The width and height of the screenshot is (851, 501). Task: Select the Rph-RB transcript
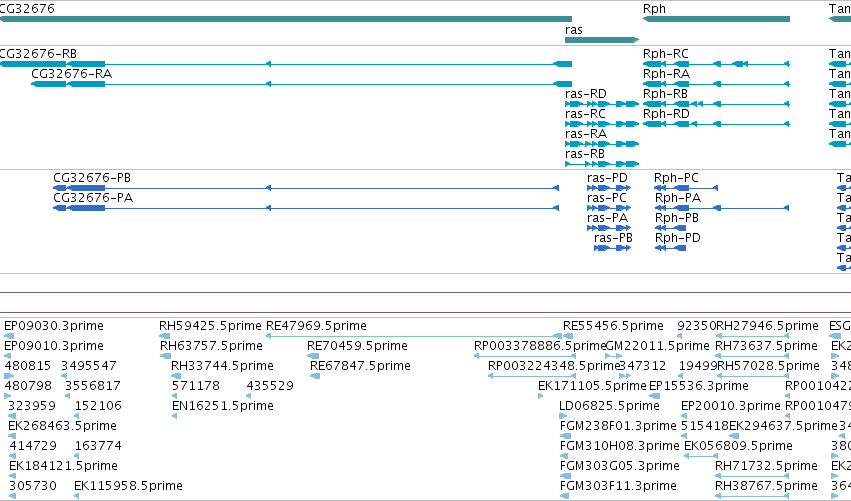[x=716, y=104]
